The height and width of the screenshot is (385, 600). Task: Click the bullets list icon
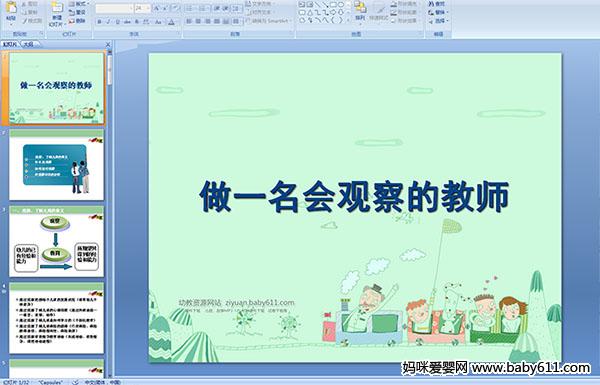pos(190,8)
